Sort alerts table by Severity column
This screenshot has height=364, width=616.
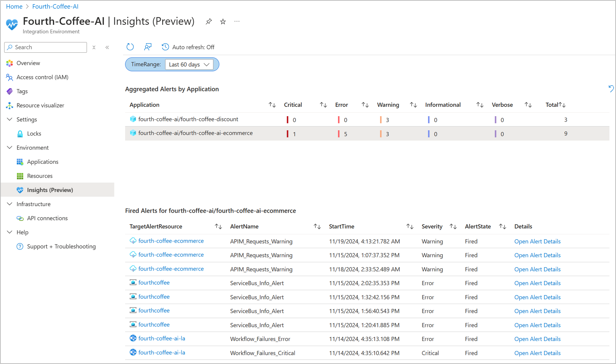pos(453,226)
